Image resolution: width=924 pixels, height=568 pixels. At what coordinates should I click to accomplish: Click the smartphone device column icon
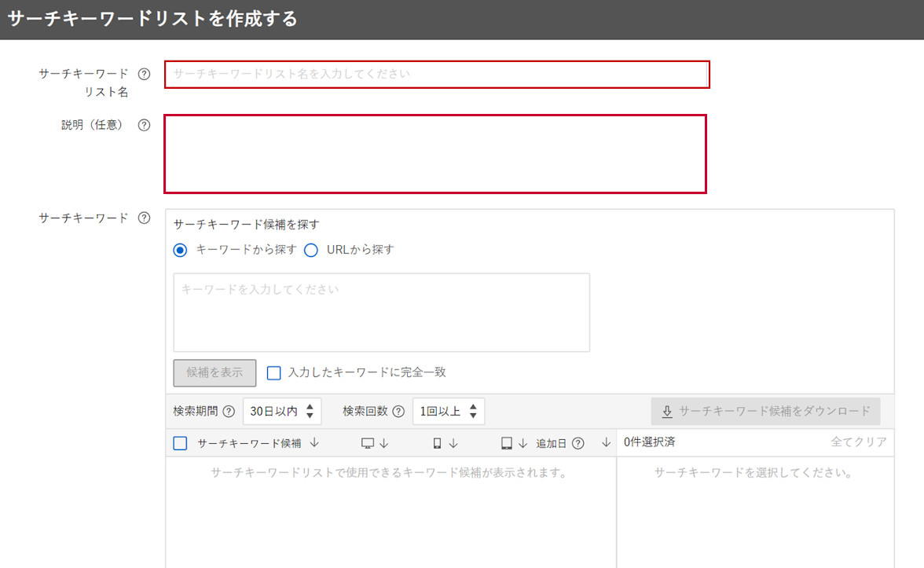pyautogui.click(x=435, y=442)
